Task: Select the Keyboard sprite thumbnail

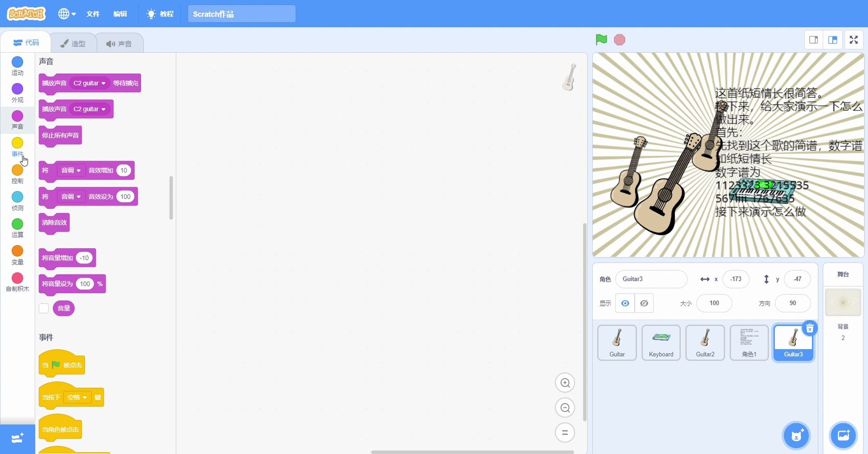Action: (x=660, y=342)
